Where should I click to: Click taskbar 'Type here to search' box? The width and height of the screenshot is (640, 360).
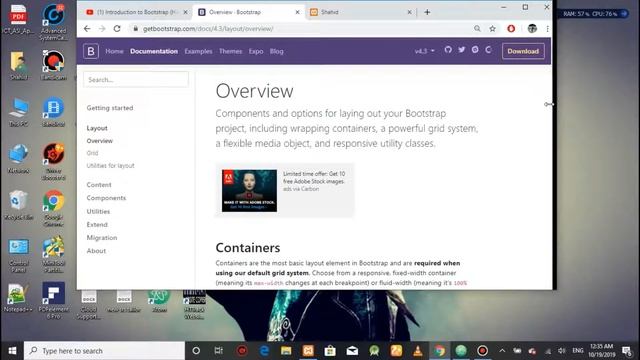pos(104,351)
